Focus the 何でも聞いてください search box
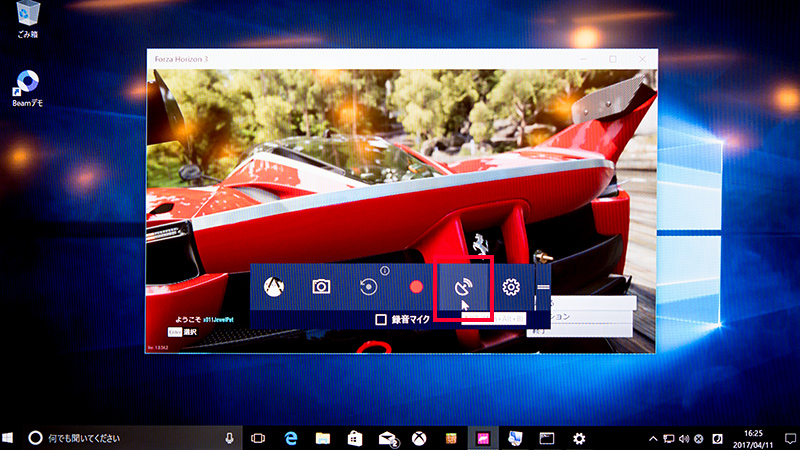The image size is (800, 450). 131,438
